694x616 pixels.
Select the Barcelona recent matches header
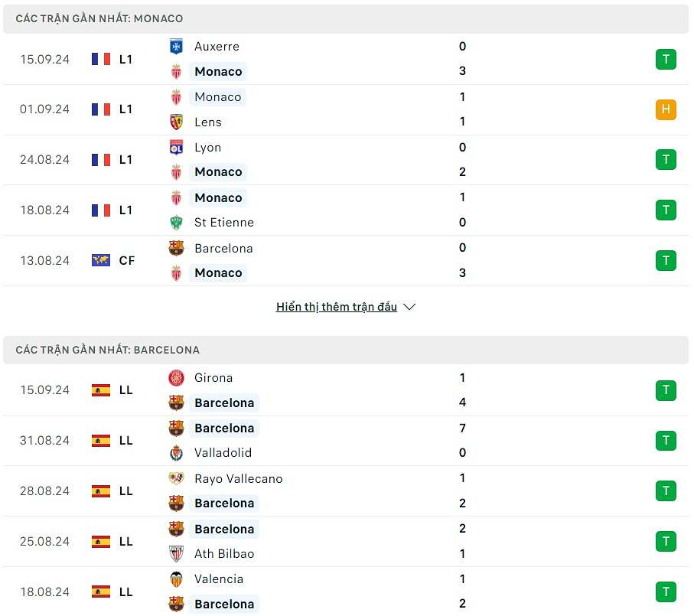click(108, 350)
